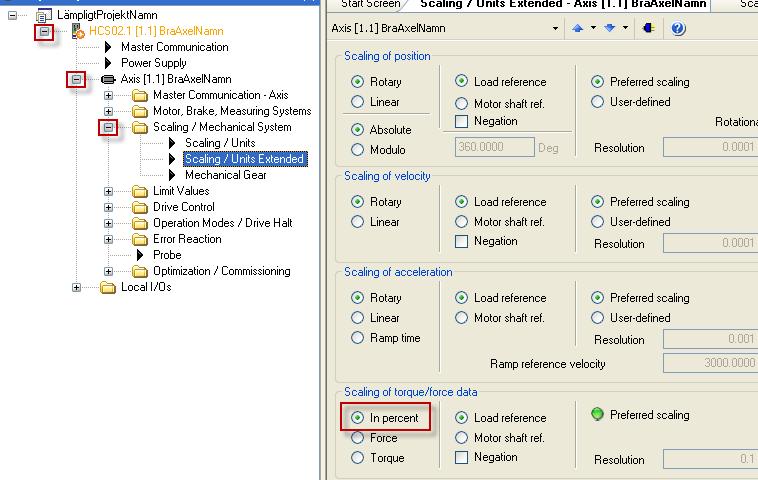Click the Master Communication - Axis folder icon
This screenshot has width=758, height=480.
tap(140, 96)
